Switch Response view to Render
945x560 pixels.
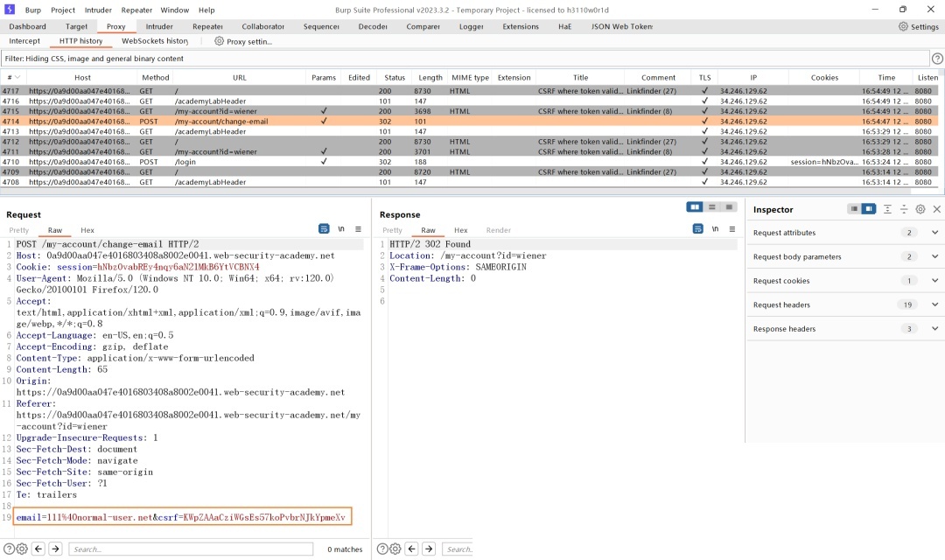[x=499, y=230]
